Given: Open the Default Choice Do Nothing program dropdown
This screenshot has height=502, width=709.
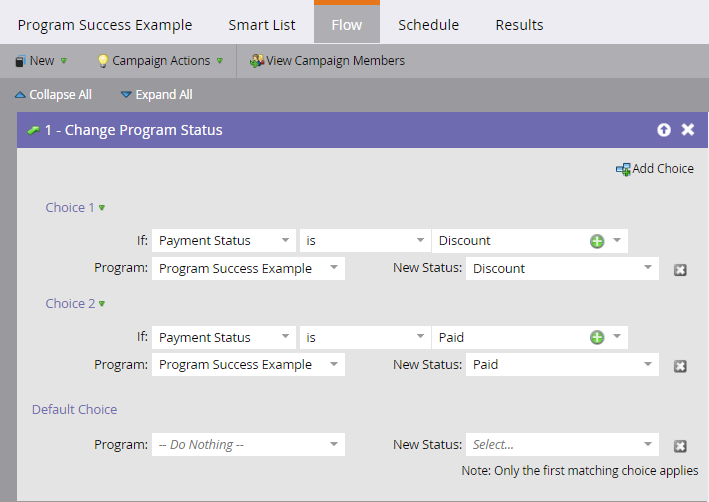Looking at the screenshot, I should [248, 445].
